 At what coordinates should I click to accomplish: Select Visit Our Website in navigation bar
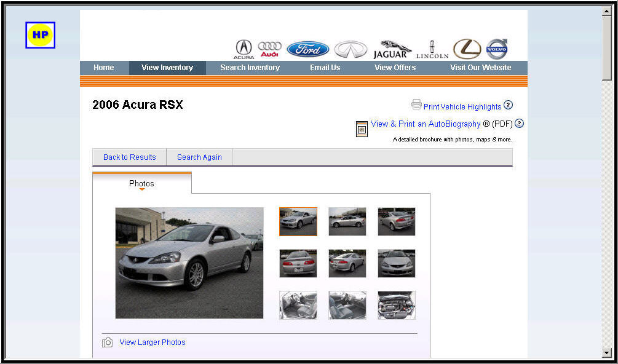click(480, 68)
